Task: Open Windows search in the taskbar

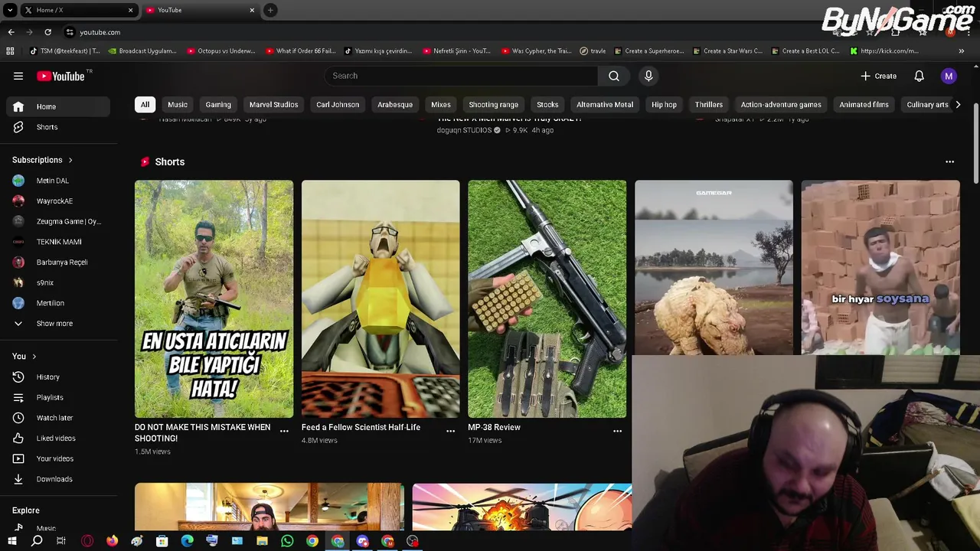Action: click(x=37, y=541)
